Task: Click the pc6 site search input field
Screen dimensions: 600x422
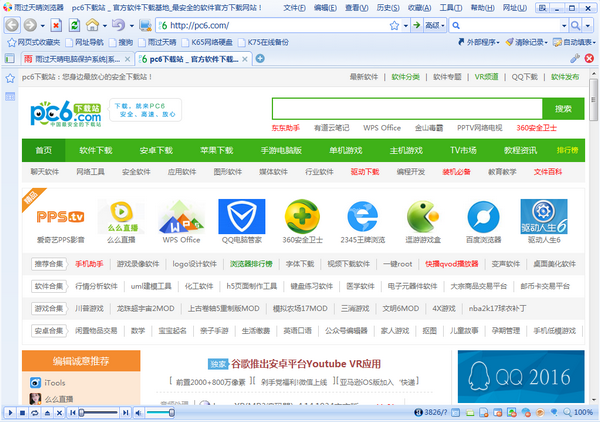Action: [x=405, y=108]
